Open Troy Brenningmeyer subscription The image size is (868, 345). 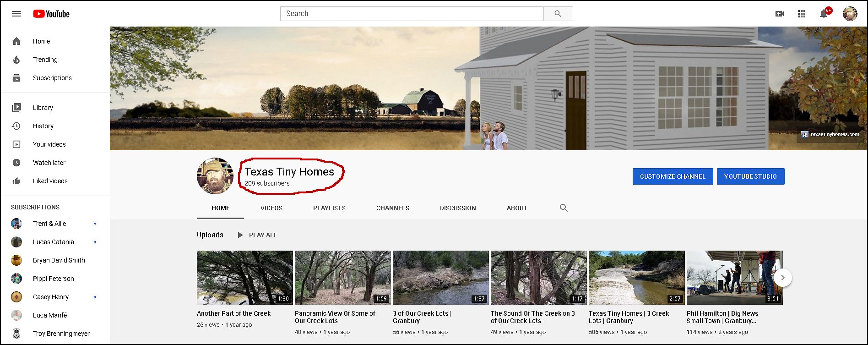point(55,334)
